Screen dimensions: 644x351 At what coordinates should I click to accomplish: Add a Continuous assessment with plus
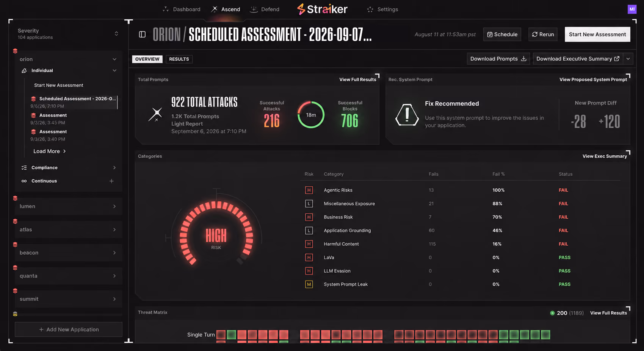(111, 181)
